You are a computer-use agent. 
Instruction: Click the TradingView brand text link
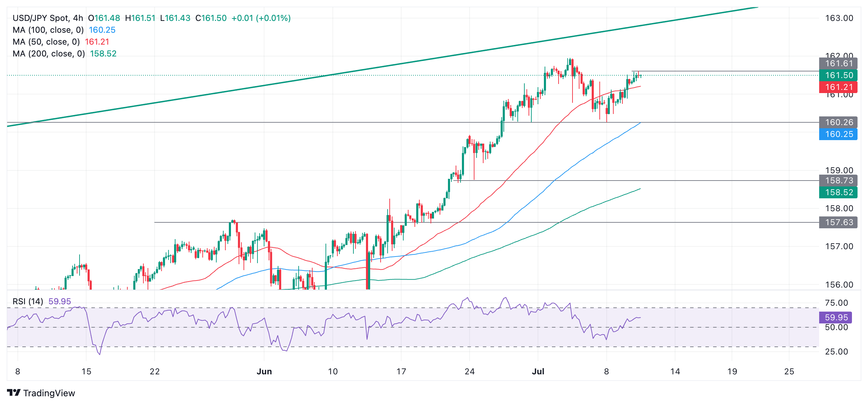pos(49,393)
